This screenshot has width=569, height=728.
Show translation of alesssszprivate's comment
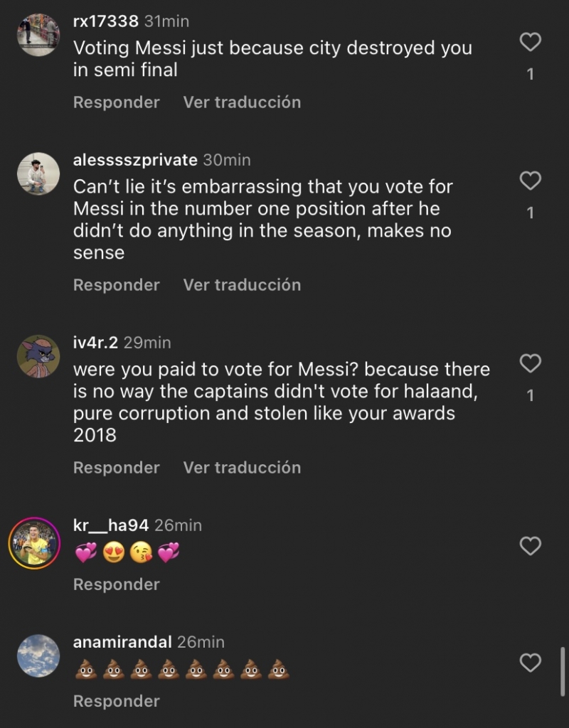(242, 285)
